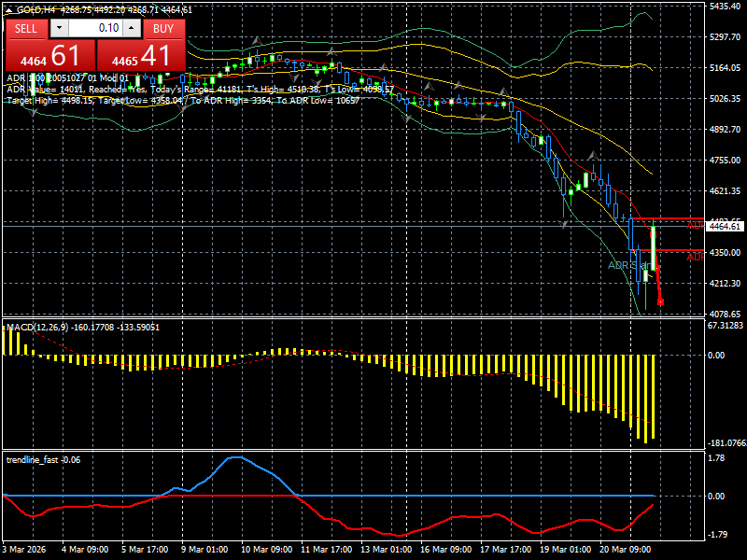The image size is (747, 560).
Task: Decrease lot volume with down arrow
Action: (x=59, y=28)
